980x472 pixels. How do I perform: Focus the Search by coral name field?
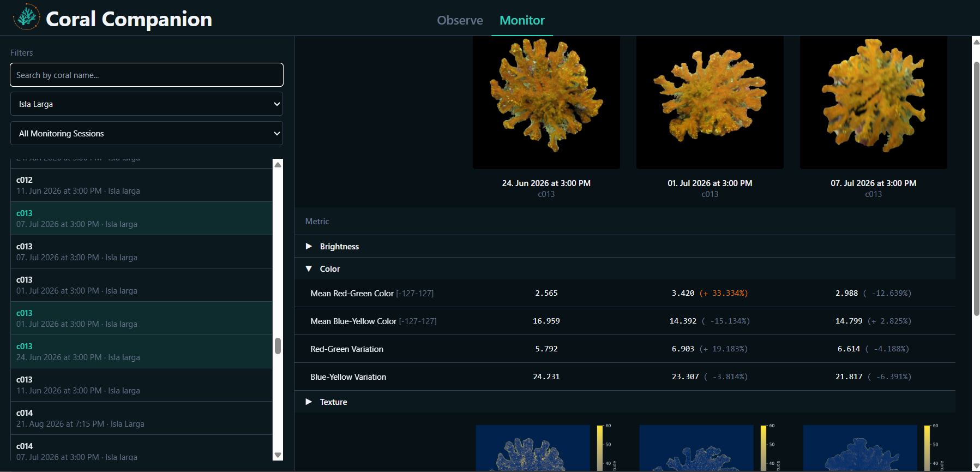pyautogui.click(x=147, y=75)
